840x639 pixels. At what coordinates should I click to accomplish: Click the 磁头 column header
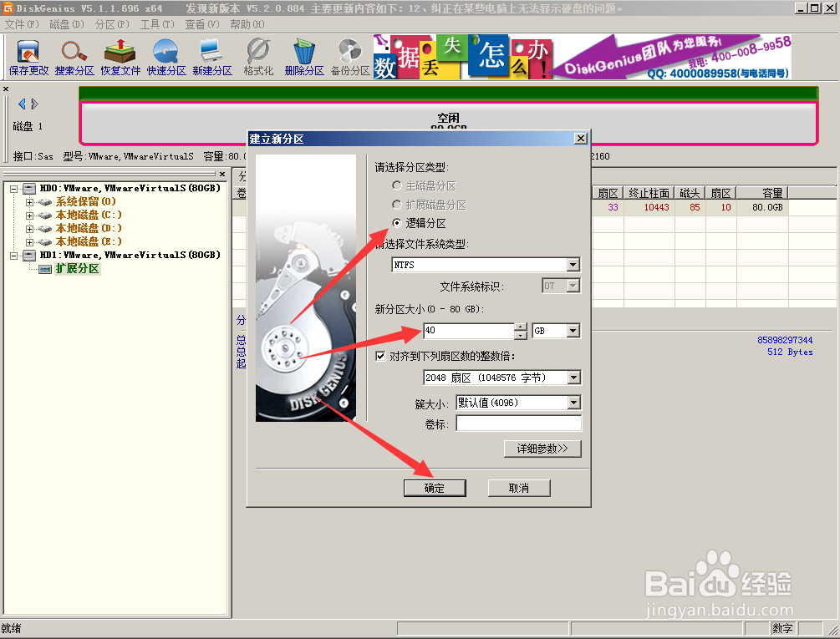pyautogui.click(x=690, y=193)
